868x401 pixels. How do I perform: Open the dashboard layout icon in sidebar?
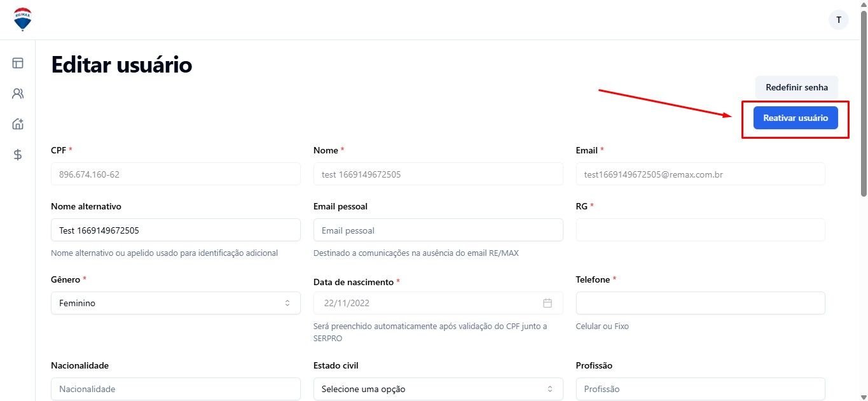click(18, 63)
